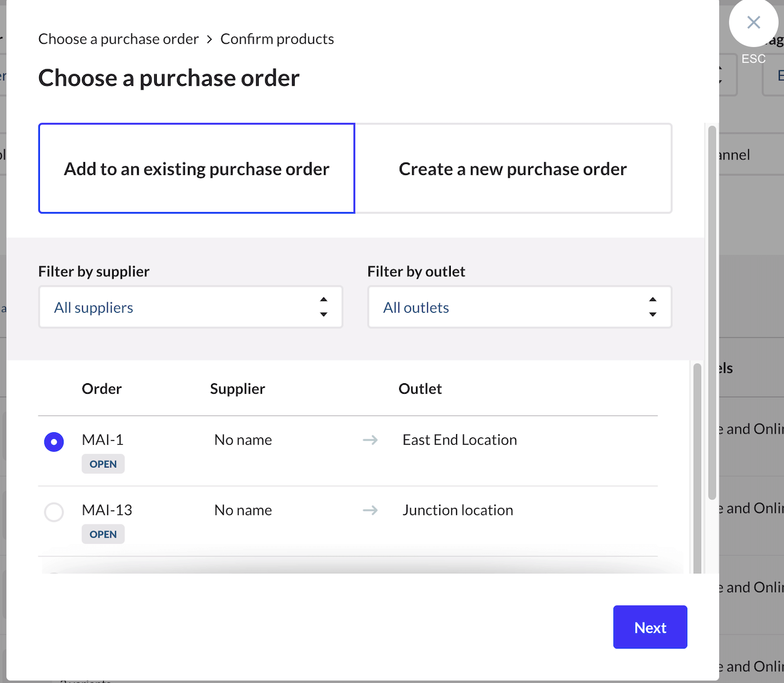Click the dialog outer scrollbar thumb
Viewport: 784px width, 683px height.
712,313
